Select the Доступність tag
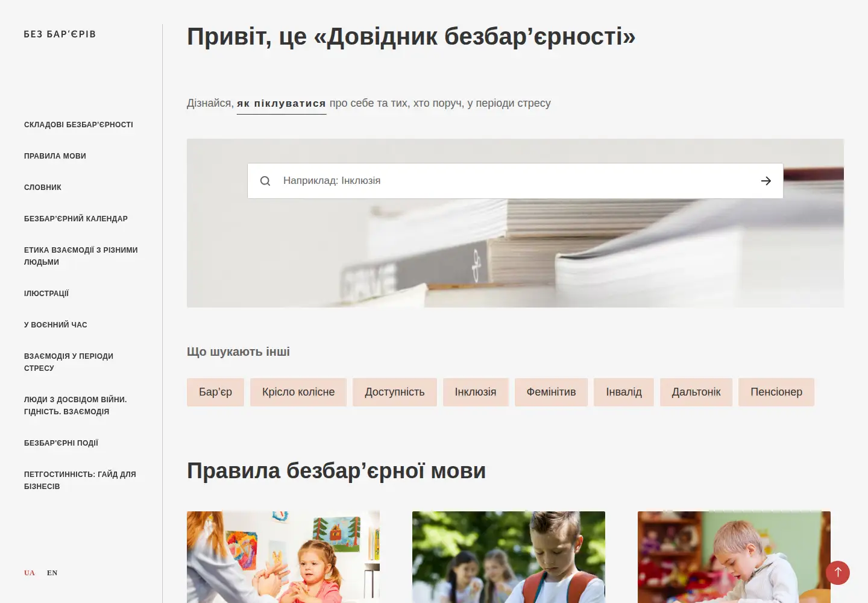868x603 pixels. [395, 392]
